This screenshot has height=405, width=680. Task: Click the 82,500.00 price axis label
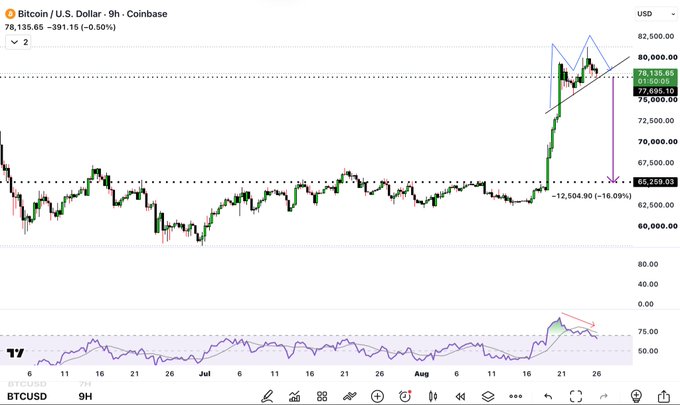pos(657,36)
